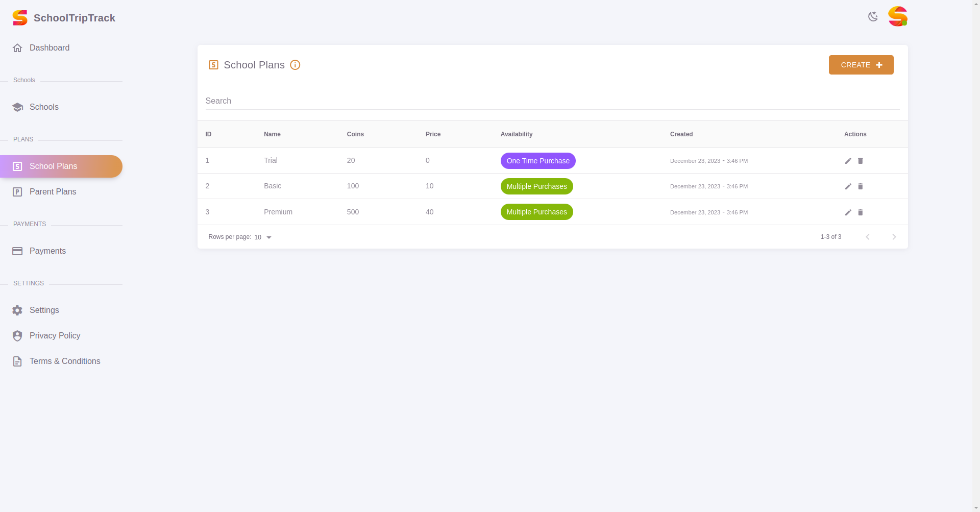Navigate to the Payments page
Image resolution: width=980 pixels, height=512 pixels.
[x=47, y=251]
